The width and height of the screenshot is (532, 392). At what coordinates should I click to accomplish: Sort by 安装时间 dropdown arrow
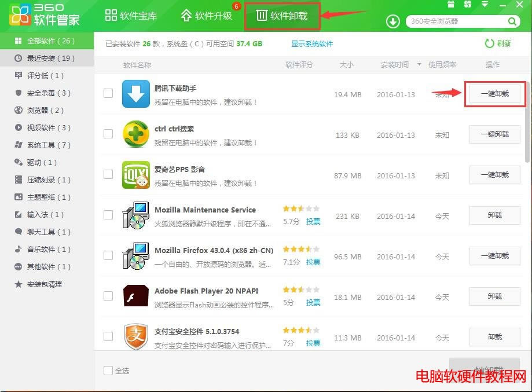(x=419, y=64)
